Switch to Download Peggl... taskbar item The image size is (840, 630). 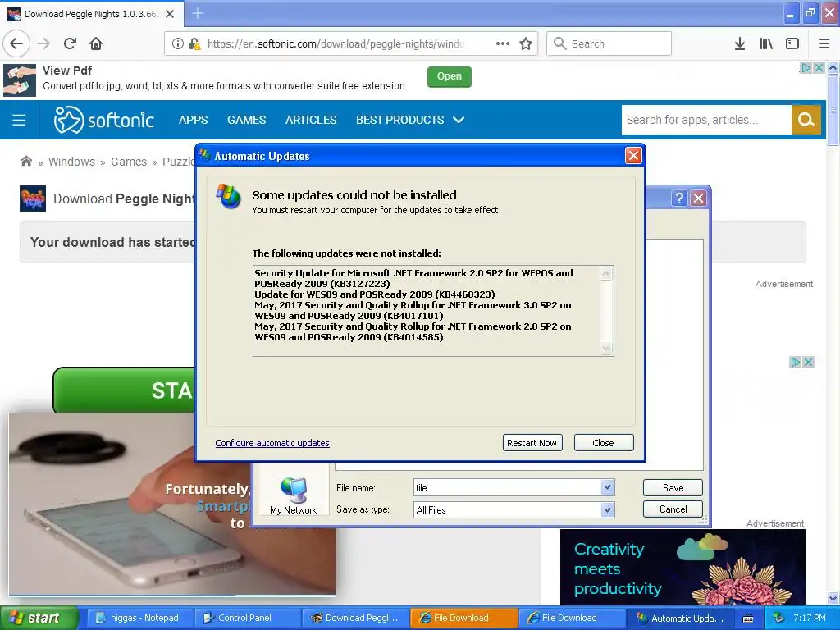[355, 618]
